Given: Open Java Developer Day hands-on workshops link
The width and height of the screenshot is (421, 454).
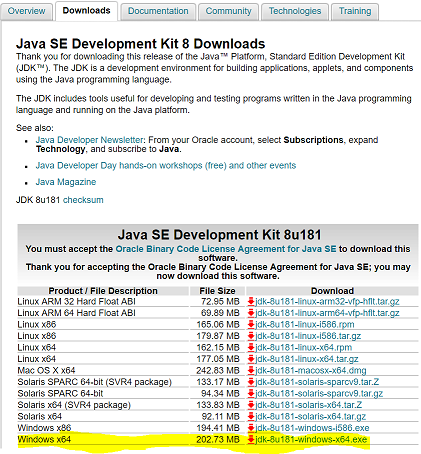Looking at the screenshot, I should [166, 166].
